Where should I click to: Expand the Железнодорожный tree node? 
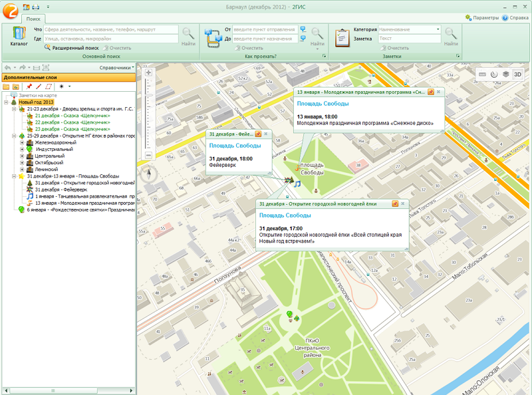[23, 142]
